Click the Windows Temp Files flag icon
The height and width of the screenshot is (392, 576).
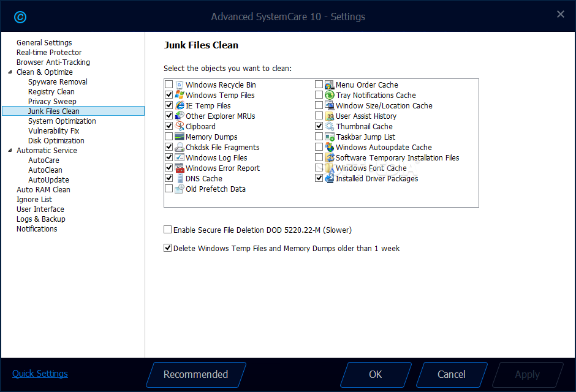click(180, 95)
